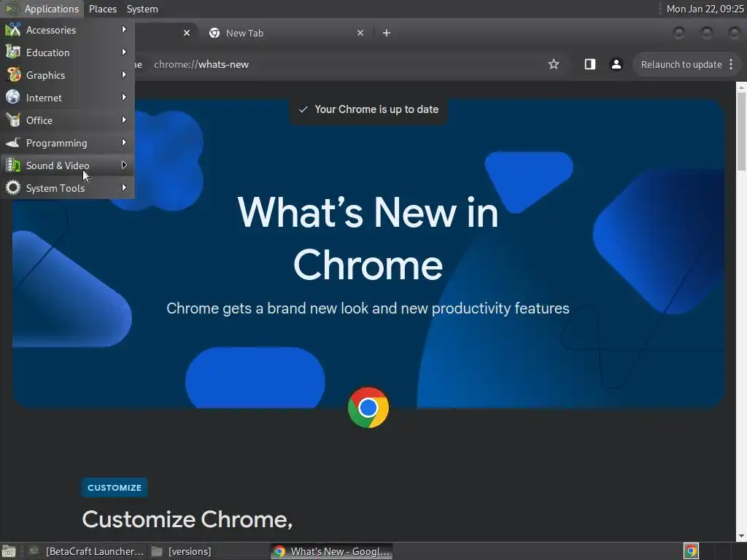Open the Office submenu
Viewport: 747px width, 560px height.
click(67, 120)
